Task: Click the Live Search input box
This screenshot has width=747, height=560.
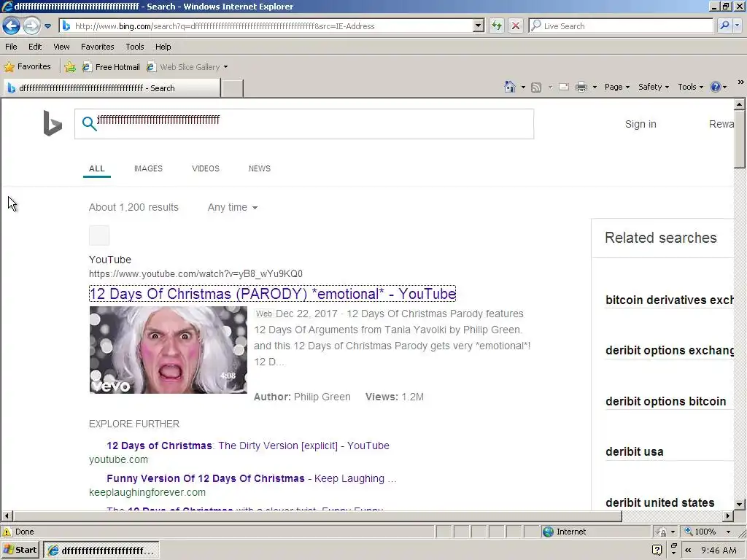Action: tap(622, 26)
